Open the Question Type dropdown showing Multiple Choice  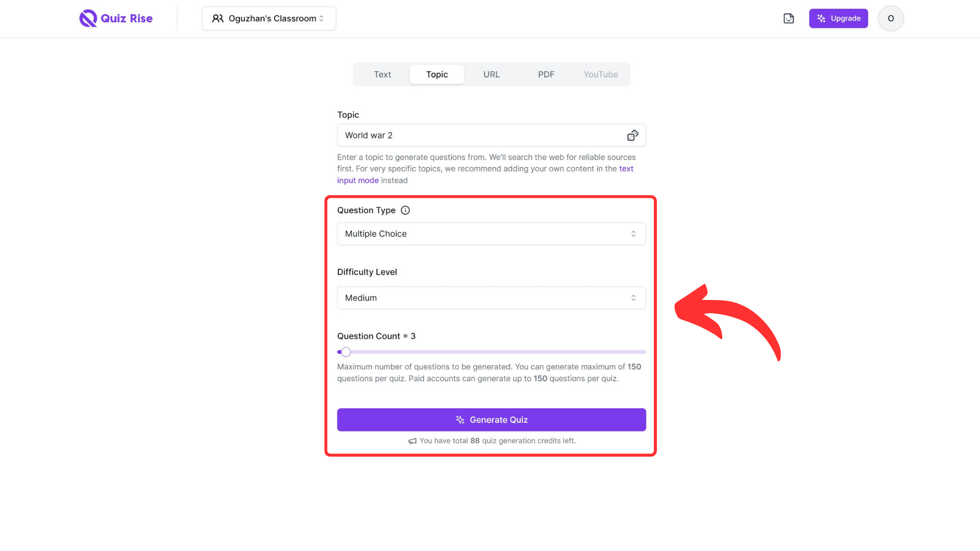click(491, 234)
